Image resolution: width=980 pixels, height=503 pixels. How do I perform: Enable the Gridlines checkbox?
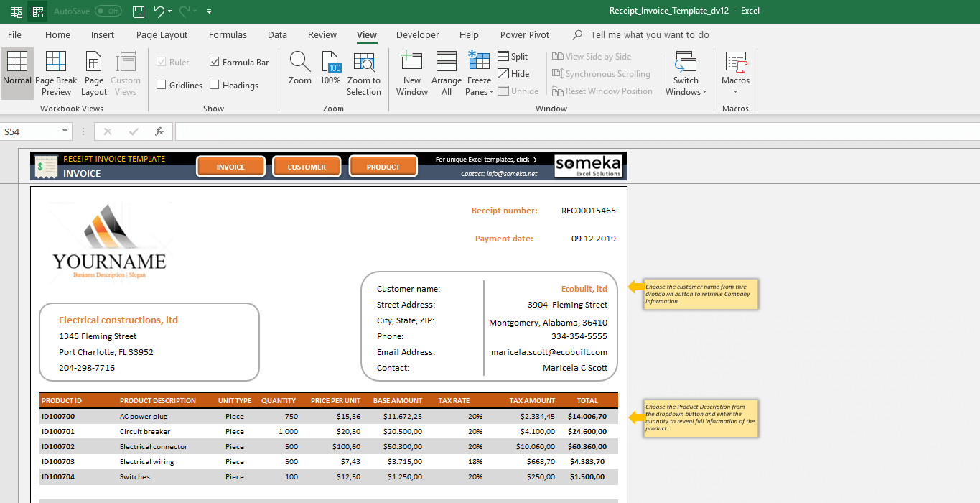point(162,85)
